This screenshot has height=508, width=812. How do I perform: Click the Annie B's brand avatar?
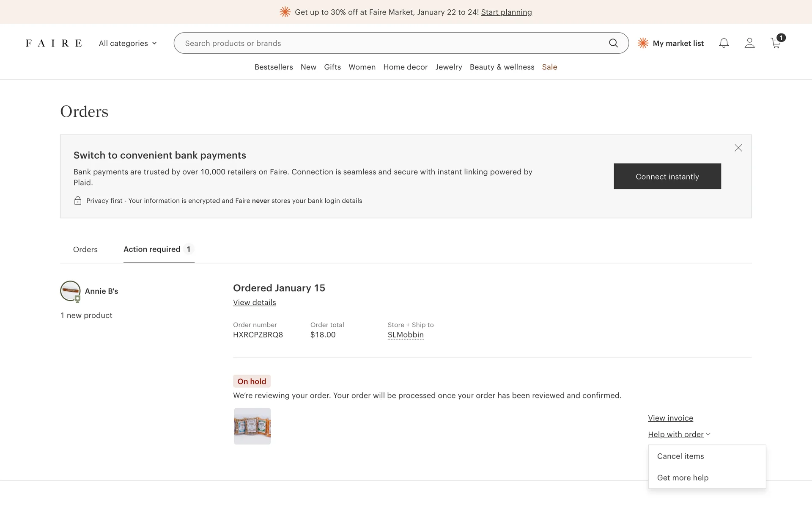point(70,291)
